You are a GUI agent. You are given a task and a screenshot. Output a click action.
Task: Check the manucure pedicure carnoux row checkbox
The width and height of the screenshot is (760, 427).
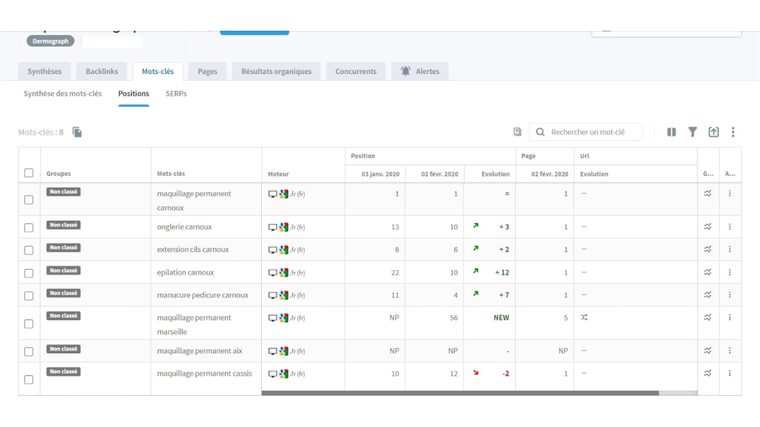tap(29, 296)
